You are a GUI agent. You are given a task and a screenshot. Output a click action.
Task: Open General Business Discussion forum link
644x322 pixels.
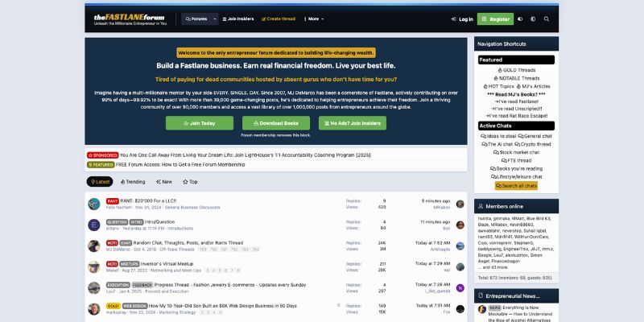coord(192,208)
